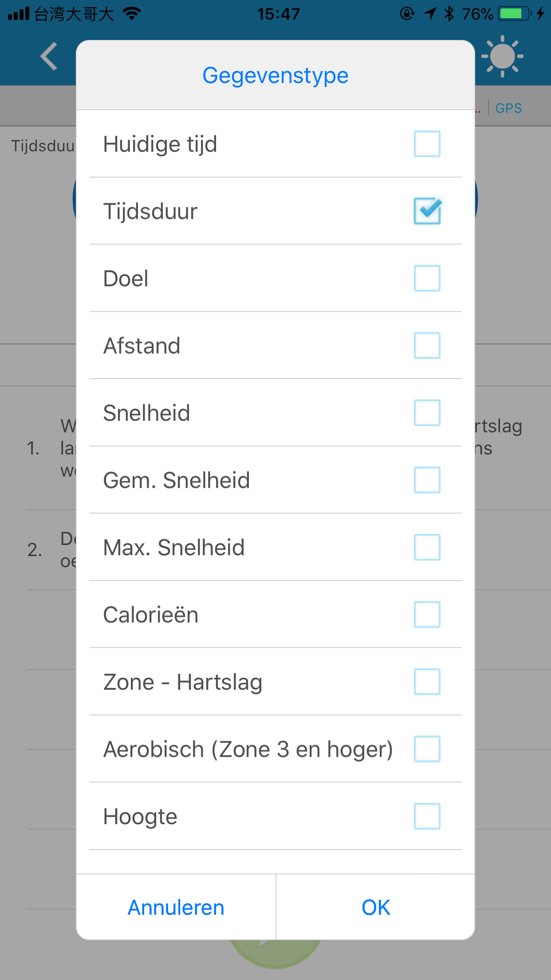Choose the Calorieën list row label
Viewport: 551px width, 980px height.
pos(151,615)
